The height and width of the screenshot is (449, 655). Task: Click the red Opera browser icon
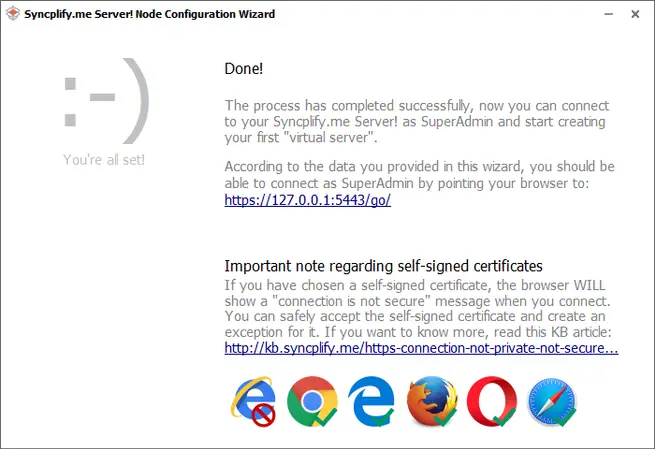coord(491,400)
